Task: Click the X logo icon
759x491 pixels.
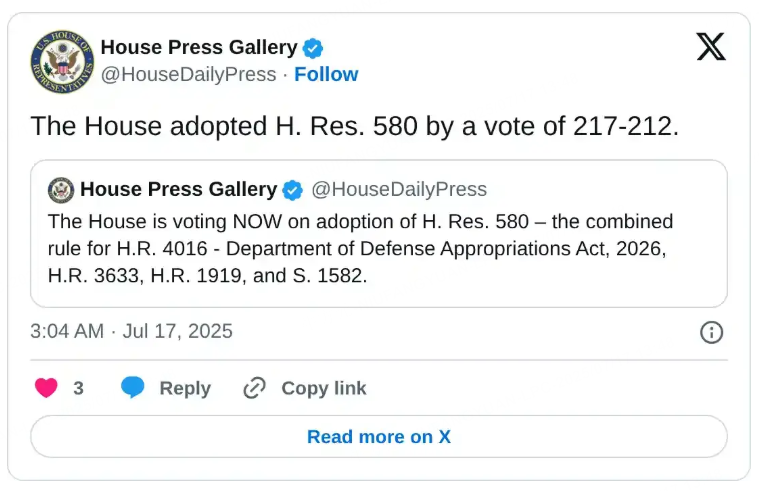Action: tap(711, 46)
